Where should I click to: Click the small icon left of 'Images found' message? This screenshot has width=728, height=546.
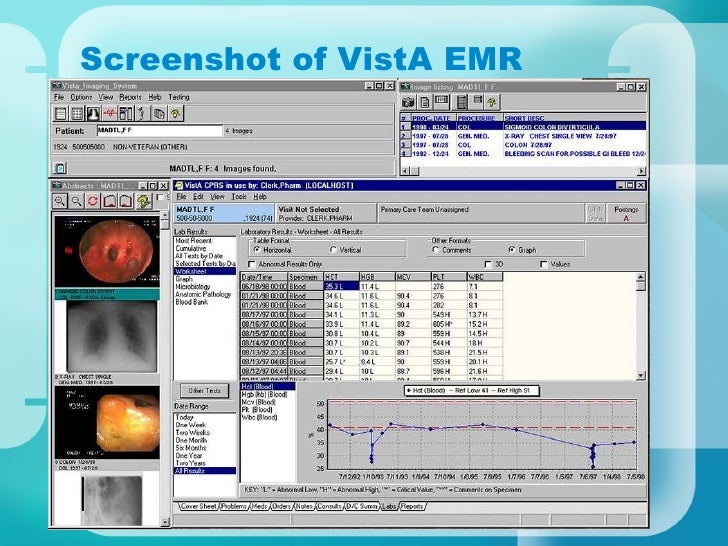point(60,168)
